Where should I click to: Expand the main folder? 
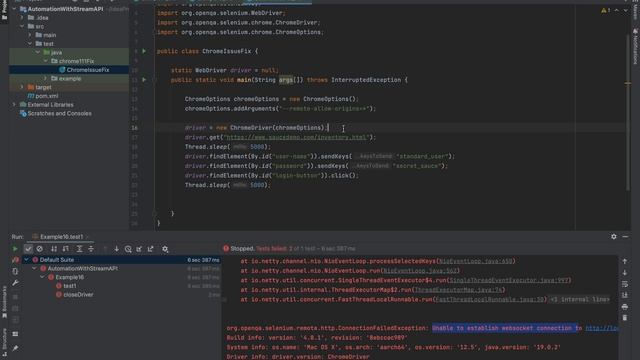click(x=30, y=35)
